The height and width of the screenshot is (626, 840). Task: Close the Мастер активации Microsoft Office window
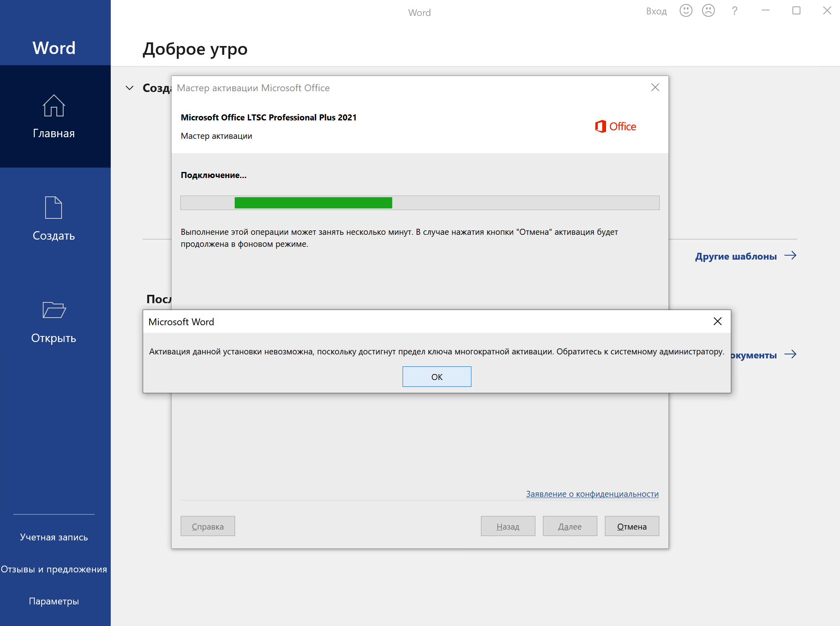point(655,87)
